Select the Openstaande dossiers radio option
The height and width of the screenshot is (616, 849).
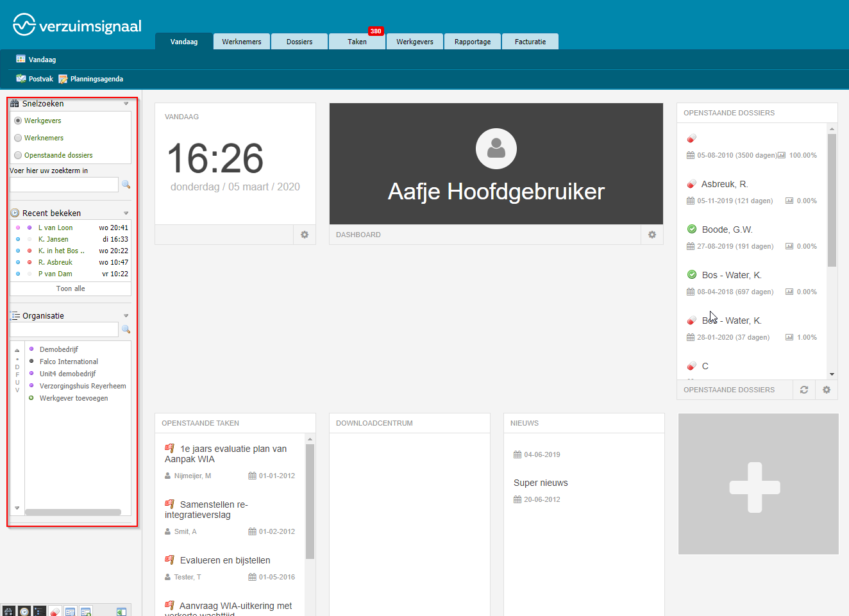pyautogui.click(x=18, y=155)
